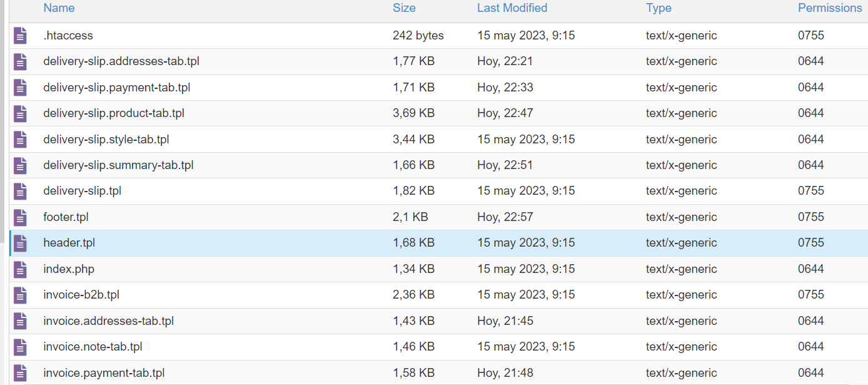Image resolution: width=868 pixels, height=385 pixels.
Task: Click the file icon beside .htaccess
Action: (x=21, y=36)
